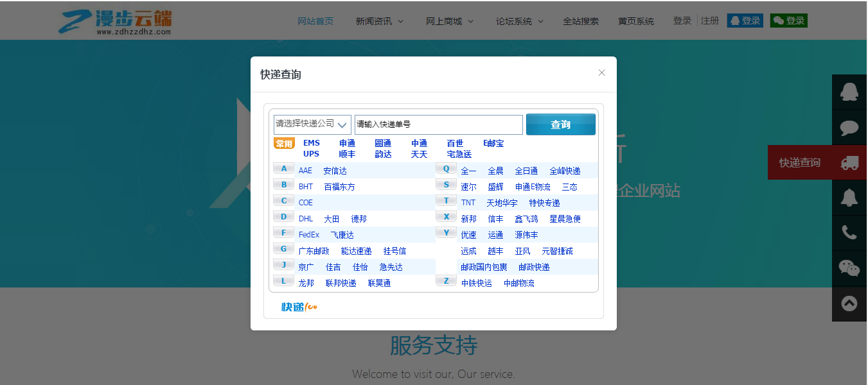Click the blue QQ login button
This screenshot has height=385, width=868.
point(745,21)
